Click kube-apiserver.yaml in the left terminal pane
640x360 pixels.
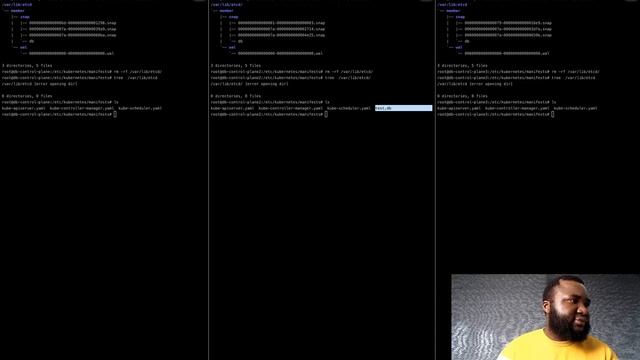[24, 109]
